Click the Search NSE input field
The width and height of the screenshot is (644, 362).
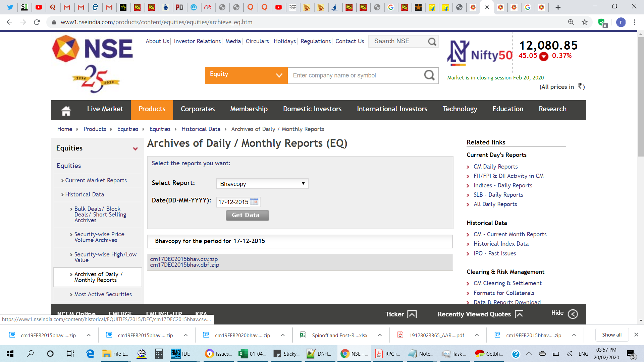[398, 41]
